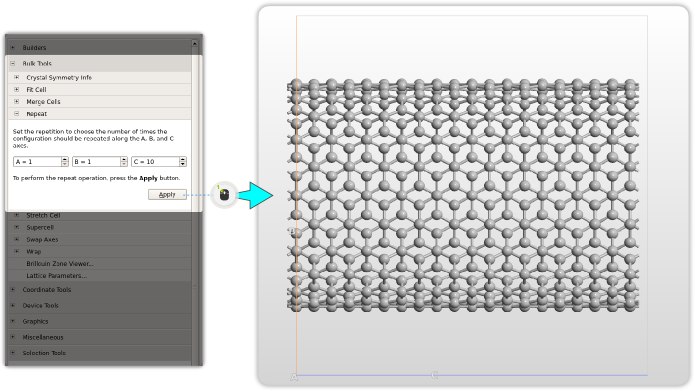Click the C = 10 field

(x=156, y=162)
